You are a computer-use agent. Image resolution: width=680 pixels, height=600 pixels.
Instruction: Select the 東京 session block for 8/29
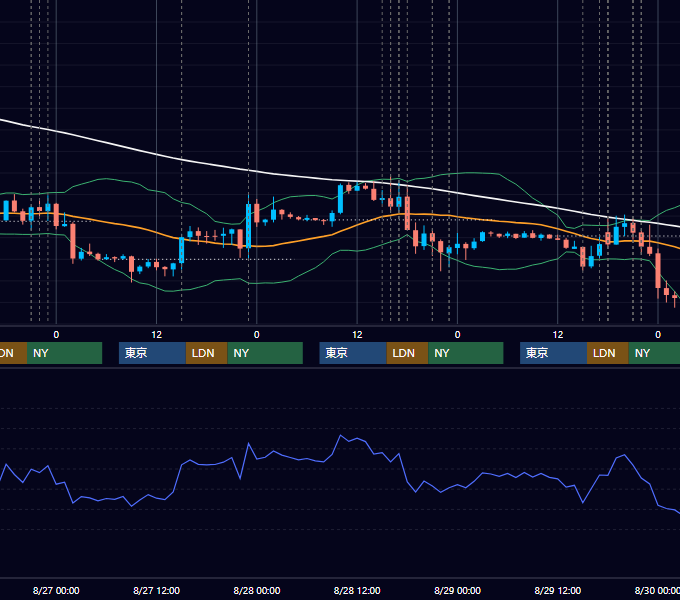tap(553, 353)
